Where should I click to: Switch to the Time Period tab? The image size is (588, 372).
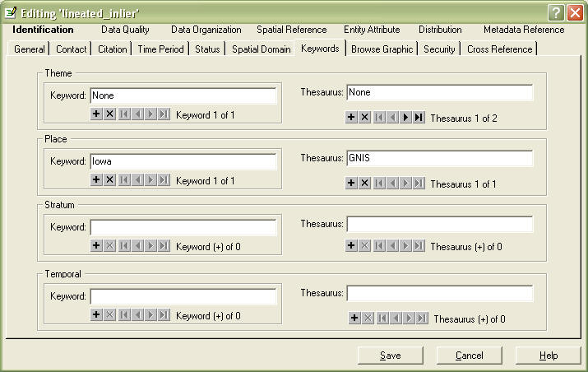[x=161, y=49]
